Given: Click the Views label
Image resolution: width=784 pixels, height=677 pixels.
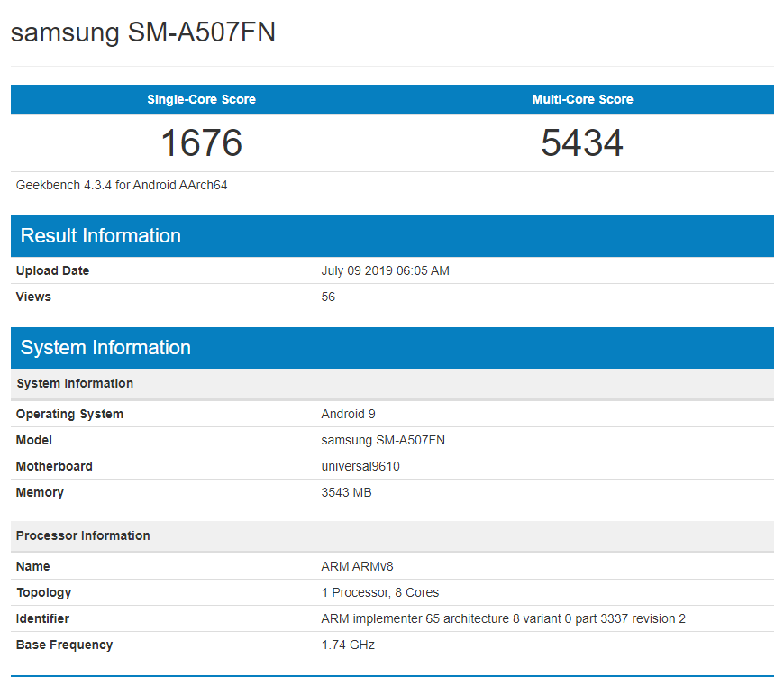Looking at the screenshot, I should (x=33, y=297).
